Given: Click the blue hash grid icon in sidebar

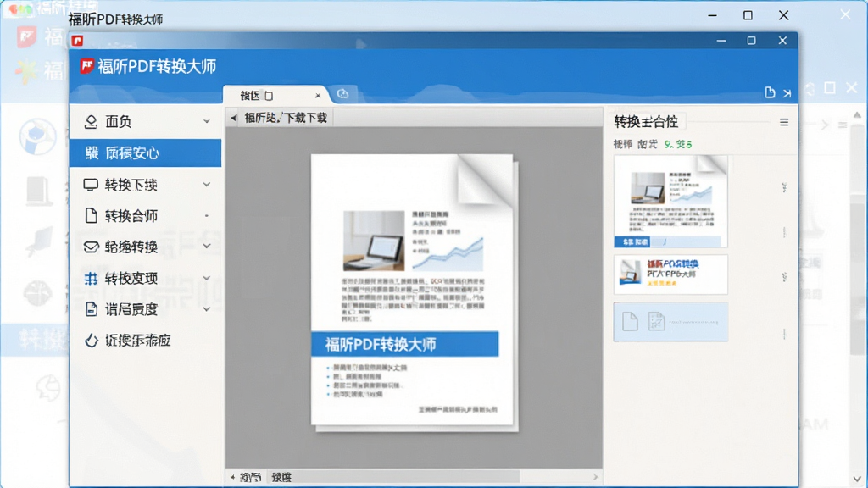Looking at the screenshot, I should pos(91,278).
